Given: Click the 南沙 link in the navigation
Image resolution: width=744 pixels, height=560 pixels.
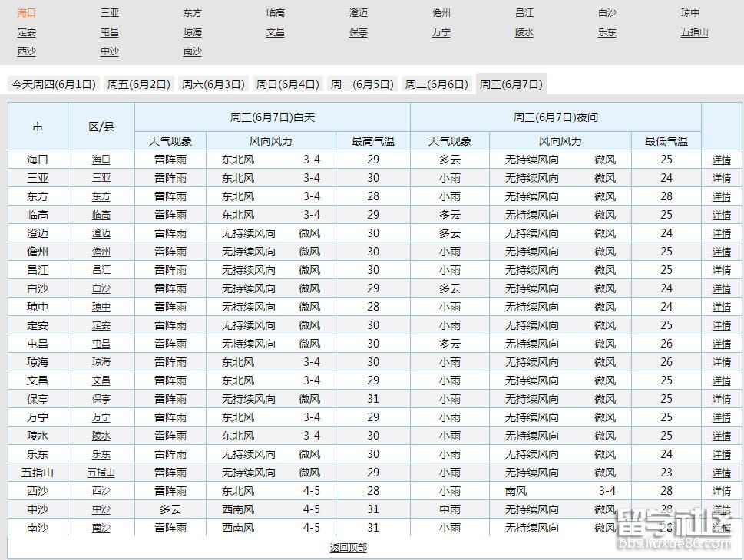Looking at the screenshot, I should click(x=192, y=51).
